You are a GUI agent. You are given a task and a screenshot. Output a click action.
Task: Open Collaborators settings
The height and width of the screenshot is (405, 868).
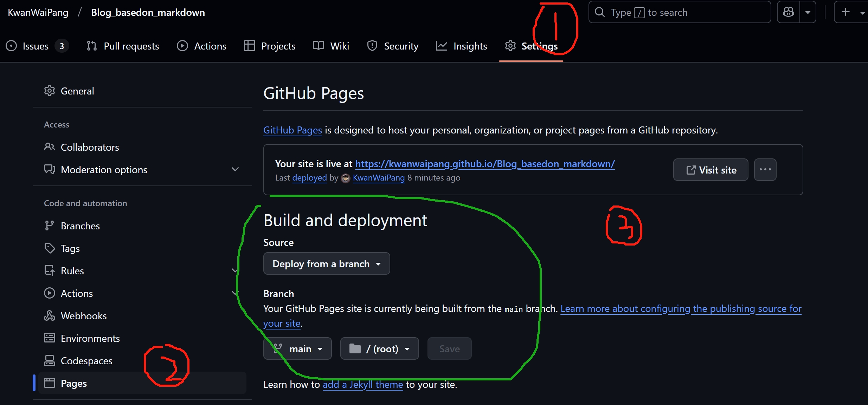point(142,147)
